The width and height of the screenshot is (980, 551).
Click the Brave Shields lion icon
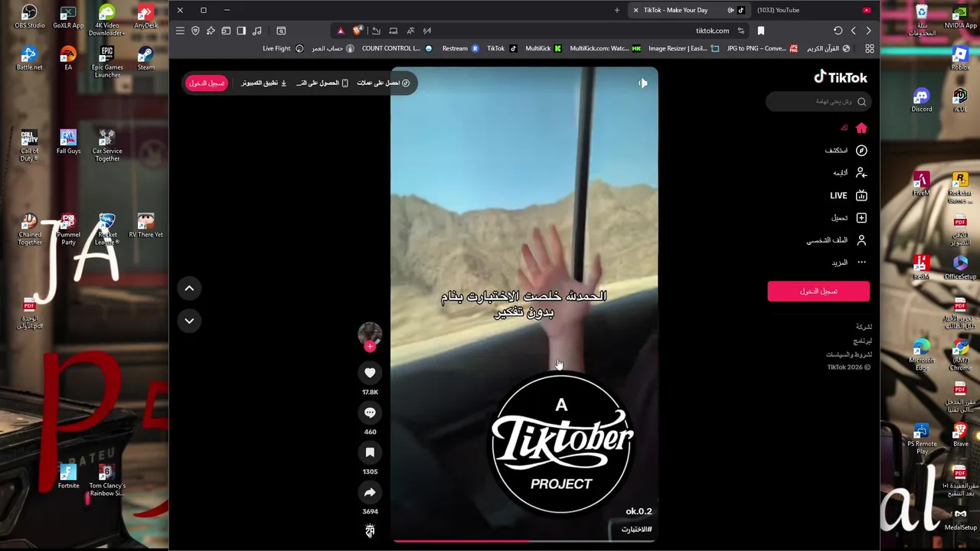tap(358, 31)
